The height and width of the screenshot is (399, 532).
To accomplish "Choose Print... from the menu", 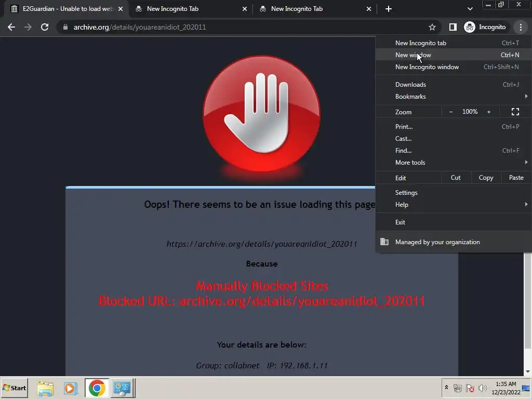I will click(454, 127).
